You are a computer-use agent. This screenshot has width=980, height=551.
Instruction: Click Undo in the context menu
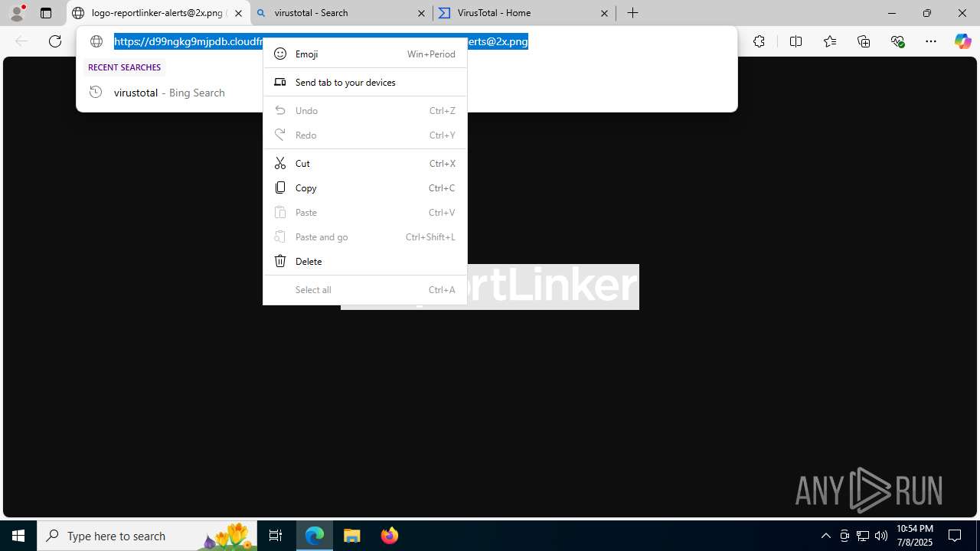(365, 110)
